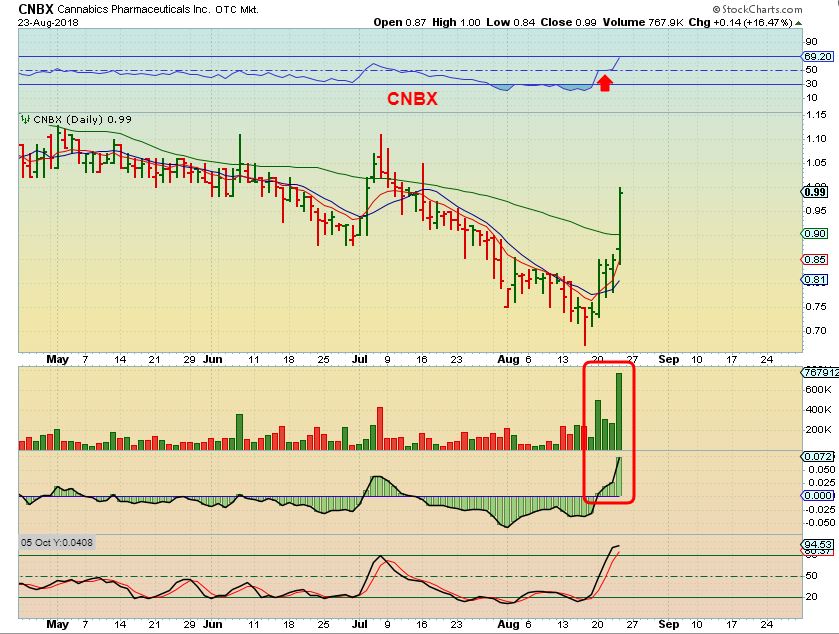
Task: Click May on the bottom stochastic date axis
Action: tap(58, 624)
